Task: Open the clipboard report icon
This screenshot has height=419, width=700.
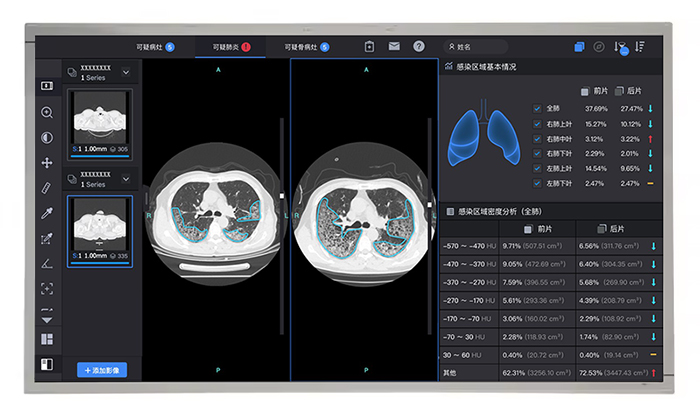Action: [x=369, y=46]
